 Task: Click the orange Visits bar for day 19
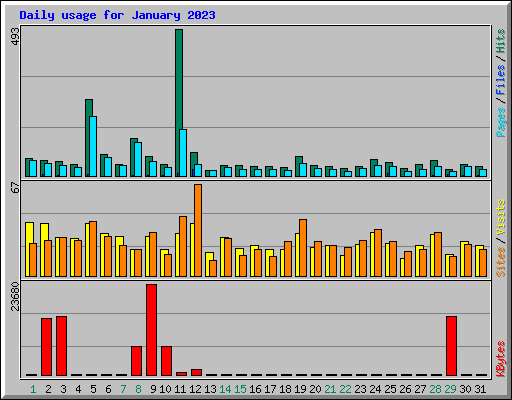click(x=303, y=248)
